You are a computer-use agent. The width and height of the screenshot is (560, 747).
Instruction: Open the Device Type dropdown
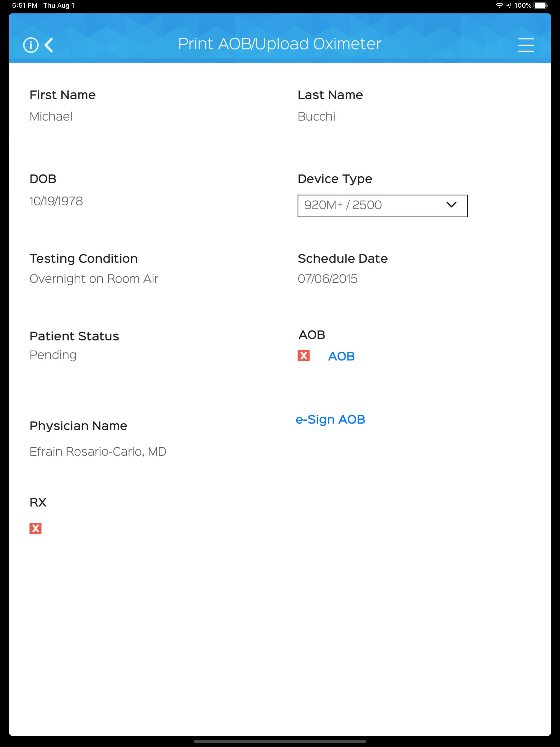pos(382,206)
